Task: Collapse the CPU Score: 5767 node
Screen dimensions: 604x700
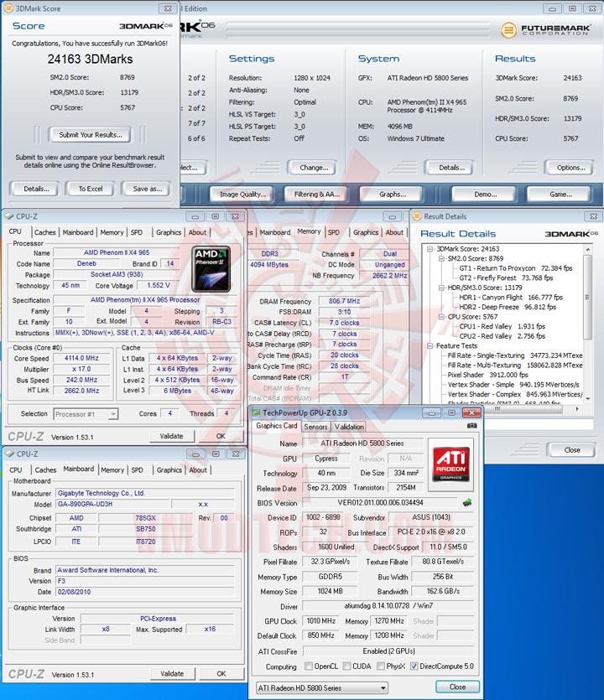Action: click(x=441, y=317)
